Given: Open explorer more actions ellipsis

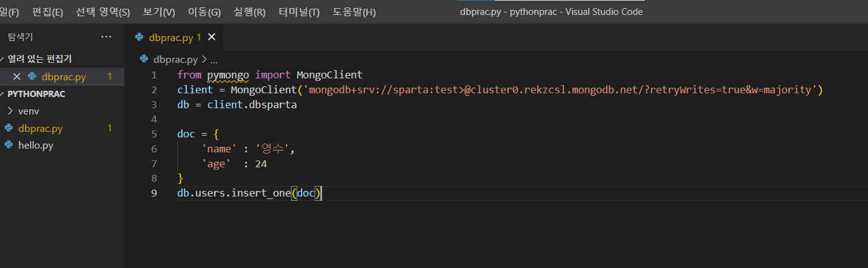Looking at the screenshot, I should pos(106,37).
